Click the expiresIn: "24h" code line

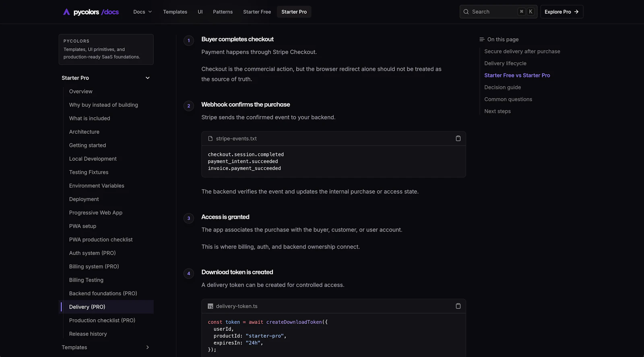point(238,343)
